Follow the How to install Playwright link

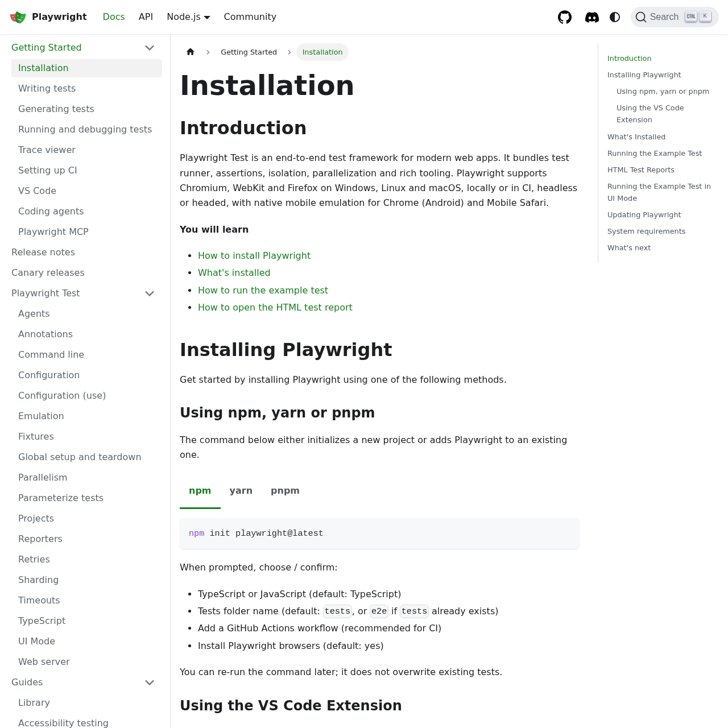pyautogui.click(x=254, y=256)
